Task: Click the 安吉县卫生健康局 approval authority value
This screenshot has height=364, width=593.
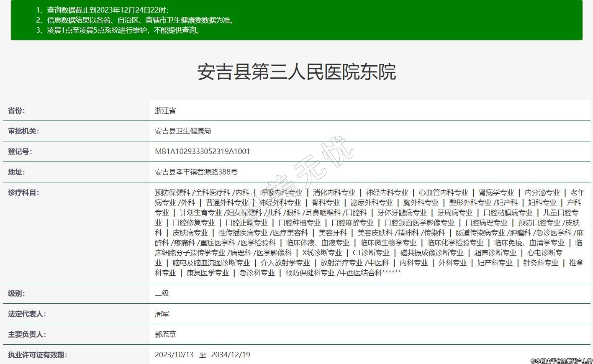Action: coord(183,131)
